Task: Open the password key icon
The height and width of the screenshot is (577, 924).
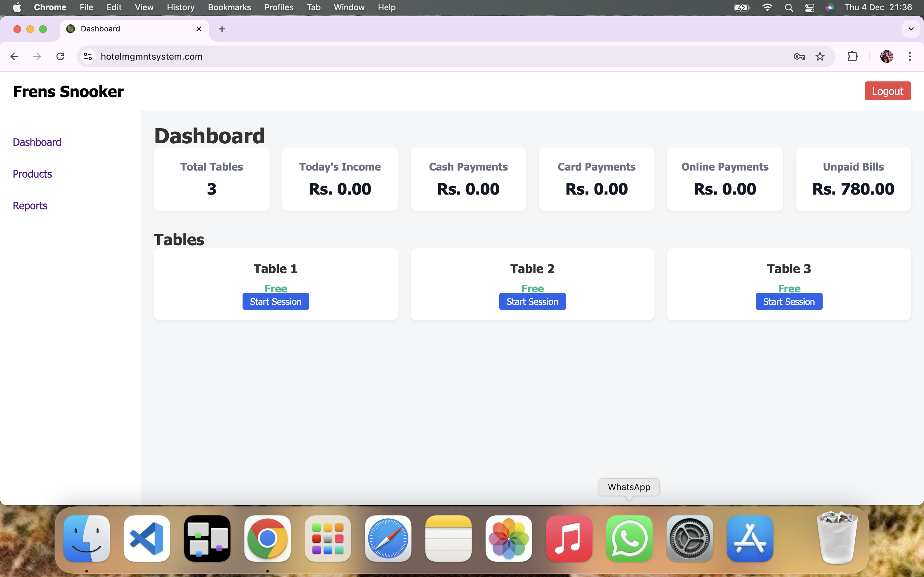Action: (799, 56)
